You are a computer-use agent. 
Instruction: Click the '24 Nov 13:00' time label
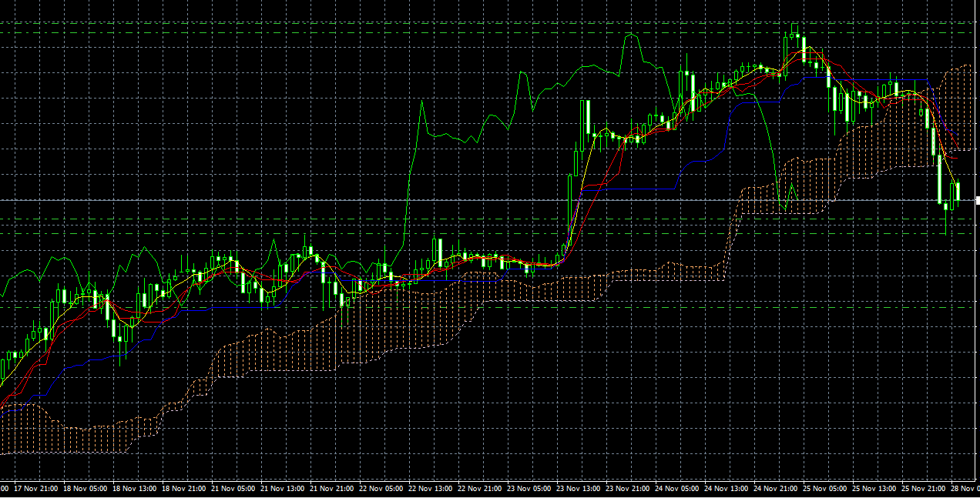tap(727, 488)
